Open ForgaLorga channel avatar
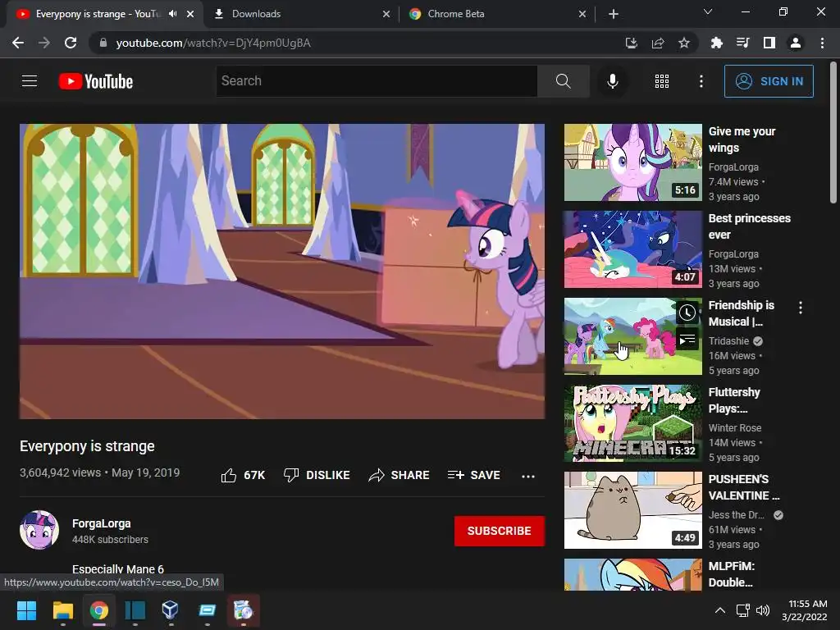This screenshot has height=630, width=840. coord(39,530)
